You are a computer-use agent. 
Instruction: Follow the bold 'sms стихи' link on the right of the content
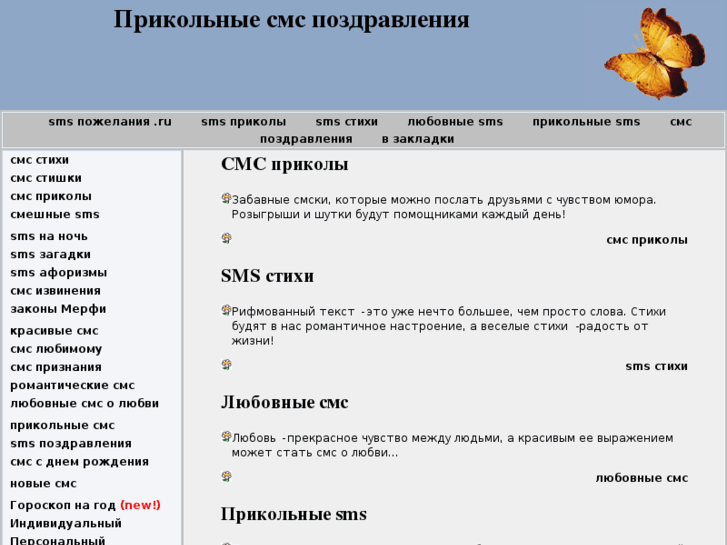click(x=656, y=366)
